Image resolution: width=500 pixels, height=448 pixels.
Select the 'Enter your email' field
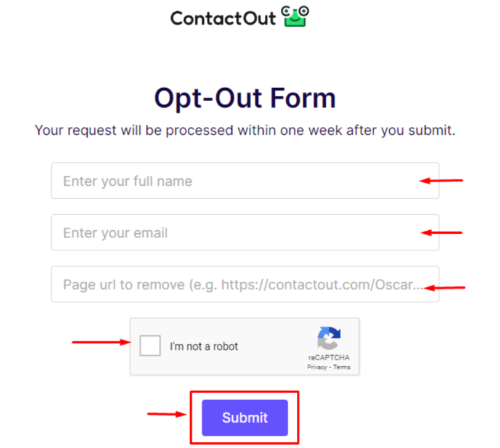pos(245,232)
